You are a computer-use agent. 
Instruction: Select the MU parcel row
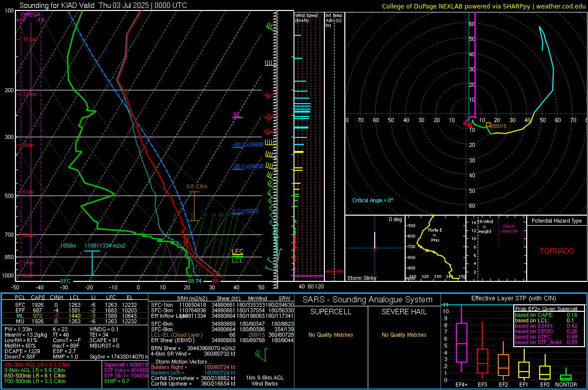(x=75, y=321)
